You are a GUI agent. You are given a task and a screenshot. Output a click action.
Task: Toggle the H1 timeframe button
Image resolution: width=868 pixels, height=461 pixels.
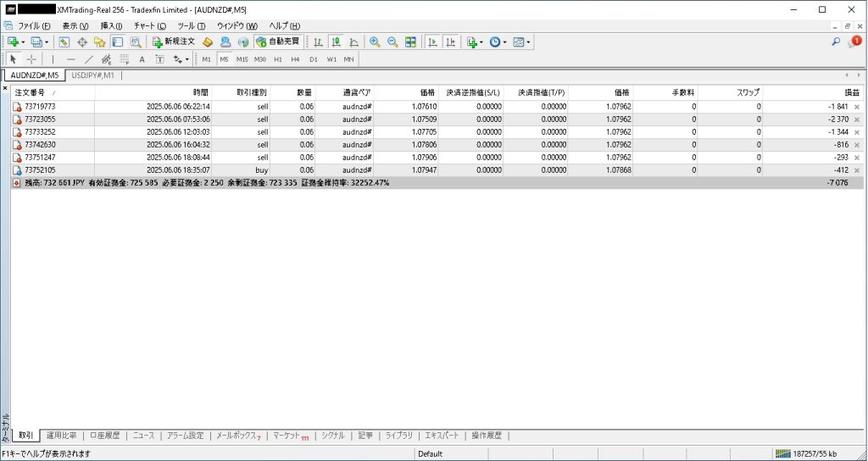click(x=278, y=59)
